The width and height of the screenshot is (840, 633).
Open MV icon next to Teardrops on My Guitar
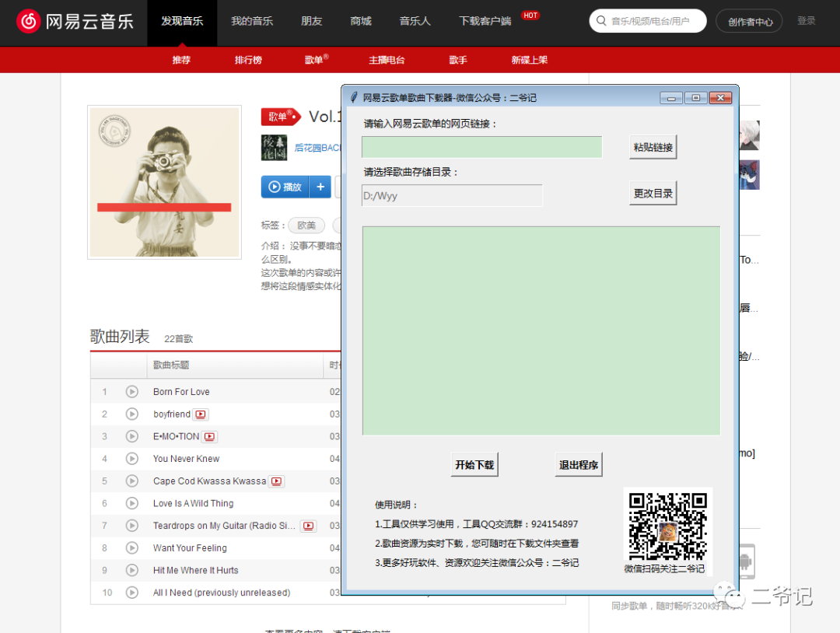pos(309,526)
